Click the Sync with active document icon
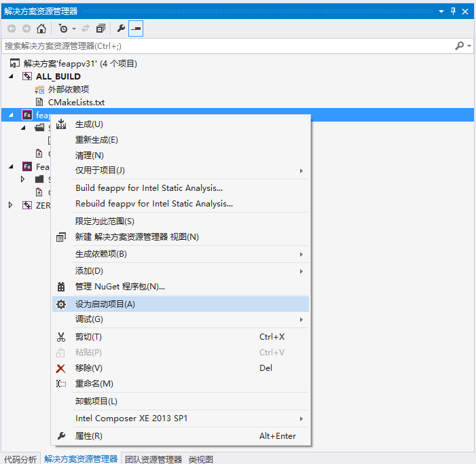The image size is (476, 464). pos(86,29)
